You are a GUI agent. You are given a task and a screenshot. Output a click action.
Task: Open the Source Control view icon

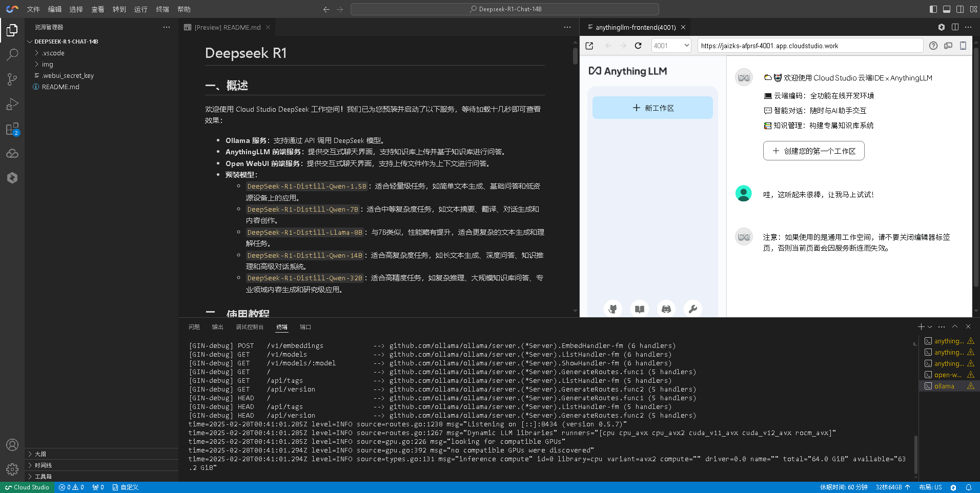click(12, 79)
